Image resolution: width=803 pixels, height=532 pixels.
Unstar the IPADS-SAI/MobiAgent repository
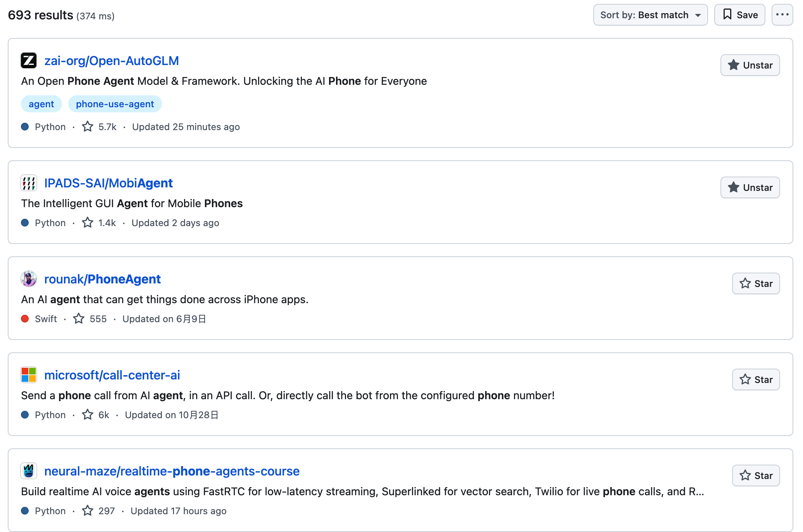pos(750,187)
